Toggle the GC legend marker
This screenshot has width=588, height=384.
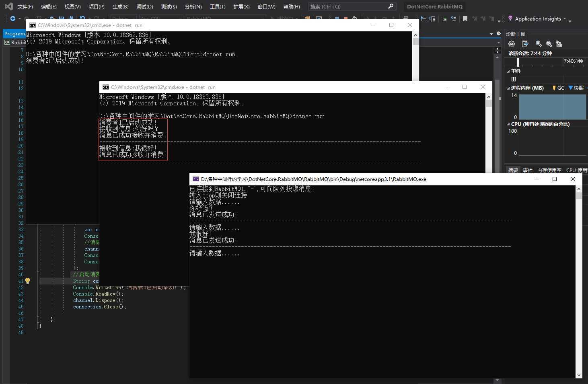(554, 88)
